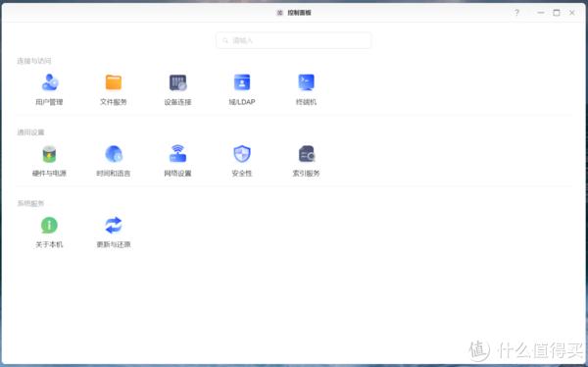Open 硬件与电源 hardware and power

(49, 161)
